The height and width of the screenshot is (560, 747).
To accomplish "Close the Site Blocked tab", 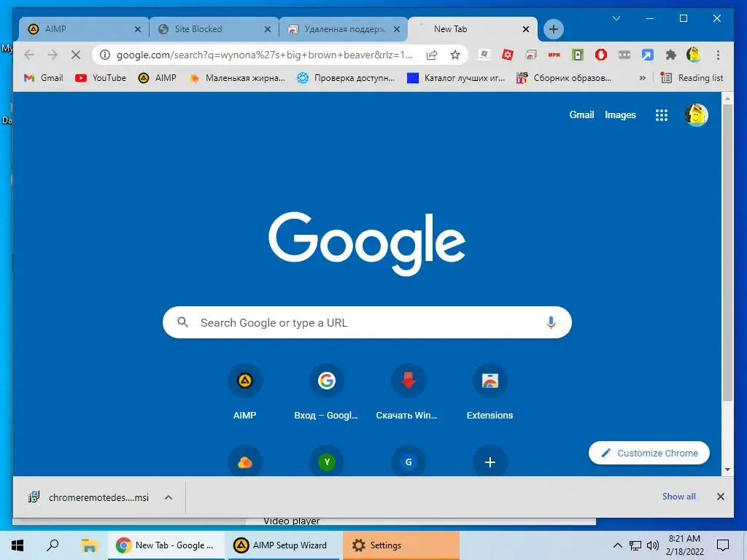I will pyautogui.click(x=267, y=29).
